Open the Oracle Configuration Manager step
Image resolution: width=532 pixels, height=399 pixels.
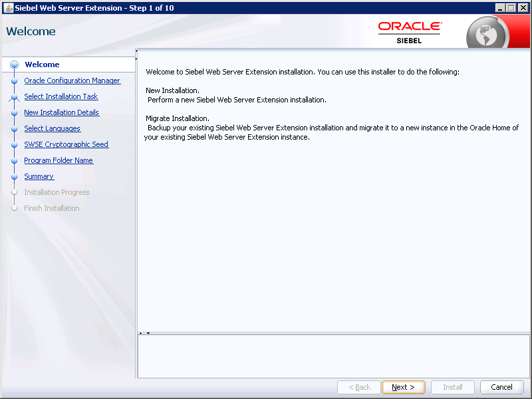72,80
